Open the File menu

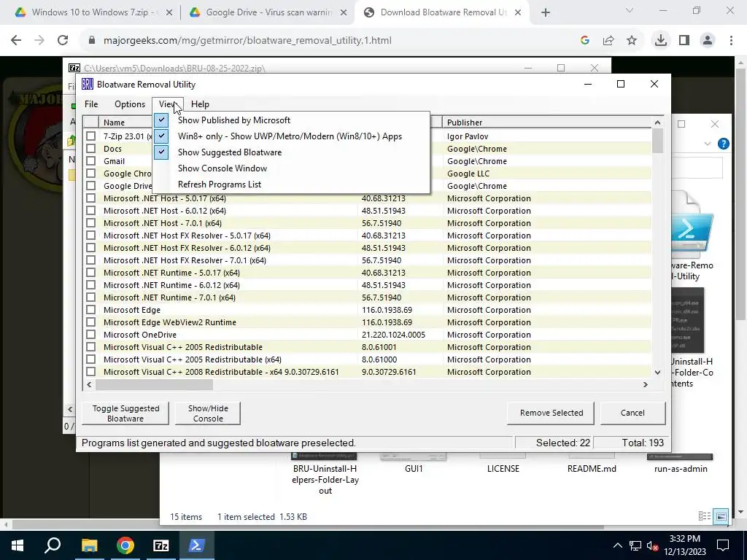[x=91, y=104]
